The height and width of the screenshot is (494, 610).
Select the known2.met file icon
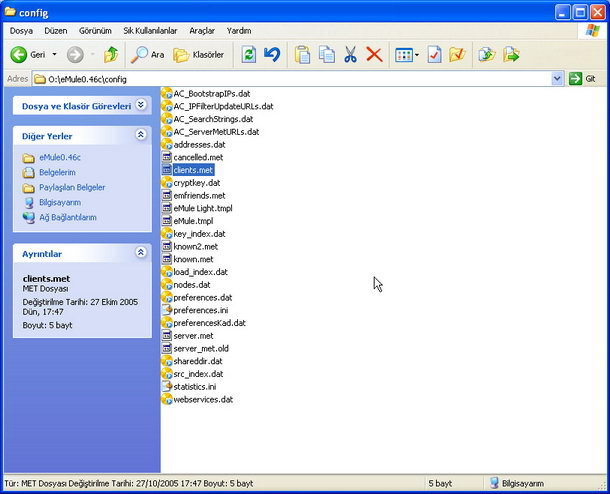[x=167, y=246]
